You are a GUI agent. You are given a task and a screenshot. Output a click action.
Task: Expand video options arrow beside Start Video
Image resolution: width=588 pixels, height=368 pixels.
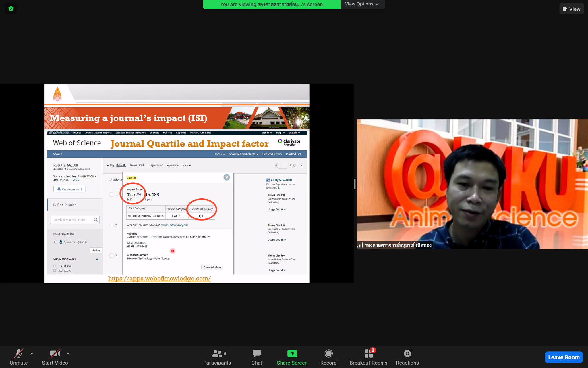(x=68, y=354)
